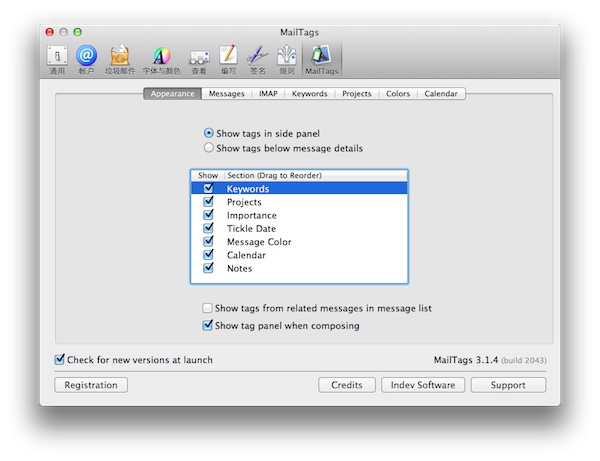Disable Show tag panel when composing
600x461 pixels.
pyautogui.click(x=207, y=325)
